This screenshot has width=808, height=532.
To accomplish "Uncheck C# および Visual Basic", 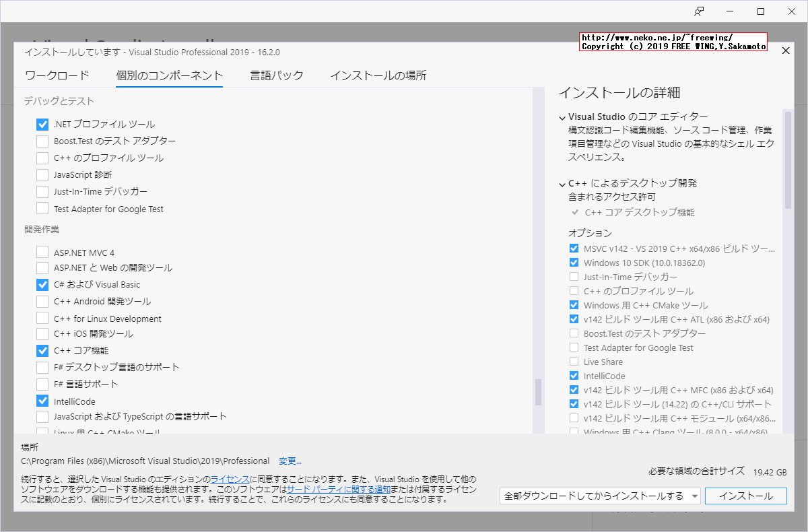I will [42, 284].
